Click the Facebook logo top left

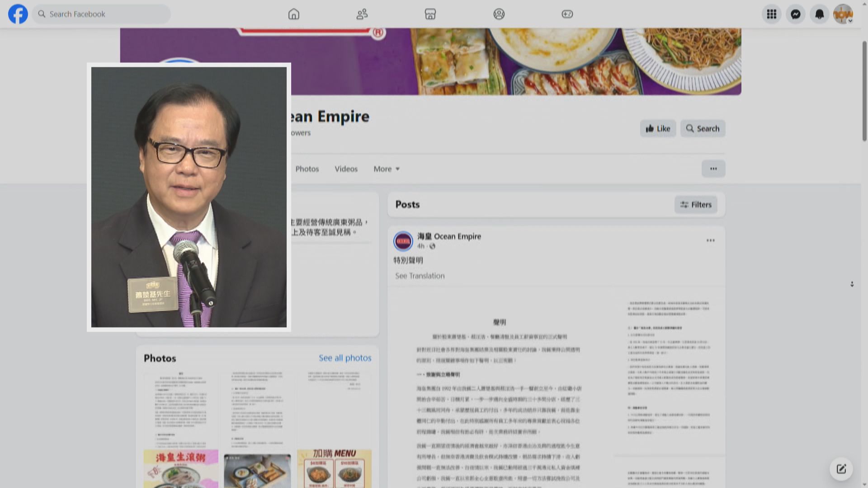17,14
